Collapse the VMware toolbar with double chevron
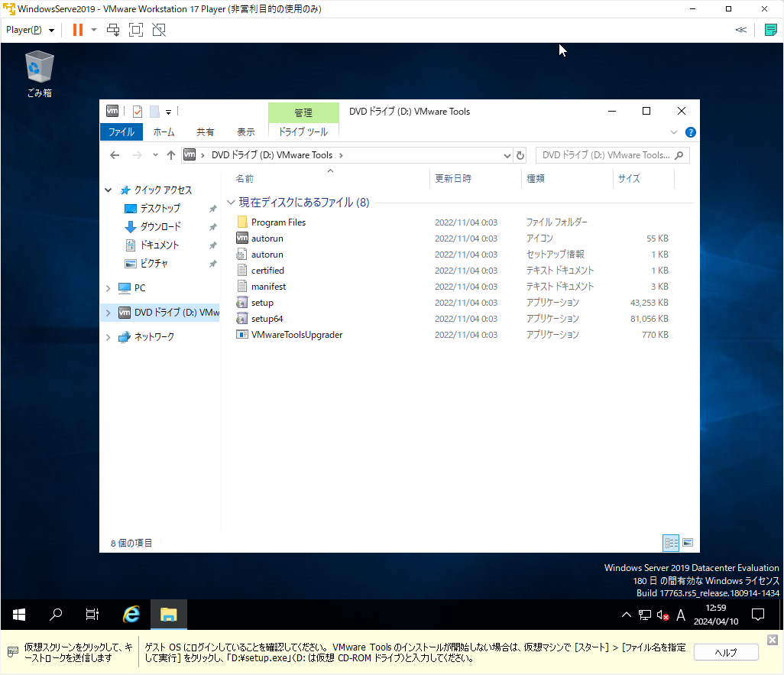784x675 pixels. [741, 30]
